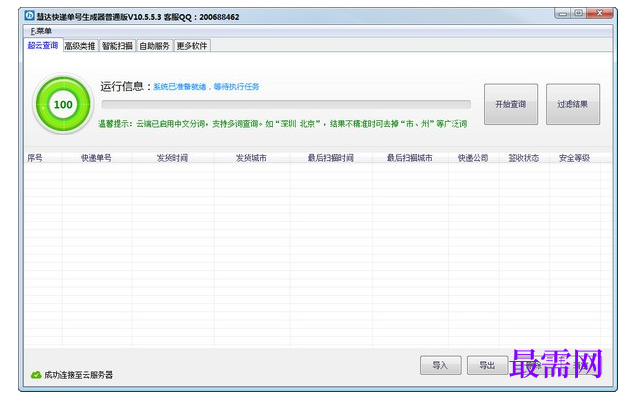The width and height of the screenshot is (621, 395).
Task: Click the 成功连接至云服务器 status text
Action: pyautogui.click(x=78, y=375)
